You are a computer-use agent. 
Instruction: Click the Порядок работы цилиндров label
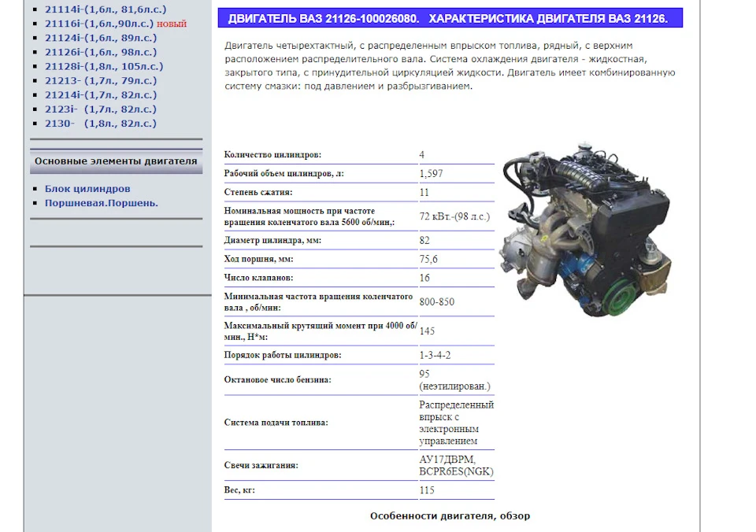click(x=283, y=355)
